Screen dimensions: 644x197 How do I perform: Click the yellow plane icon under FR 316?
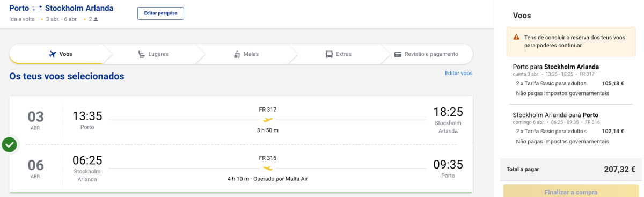pyautogui.click(x=268, y=168)
